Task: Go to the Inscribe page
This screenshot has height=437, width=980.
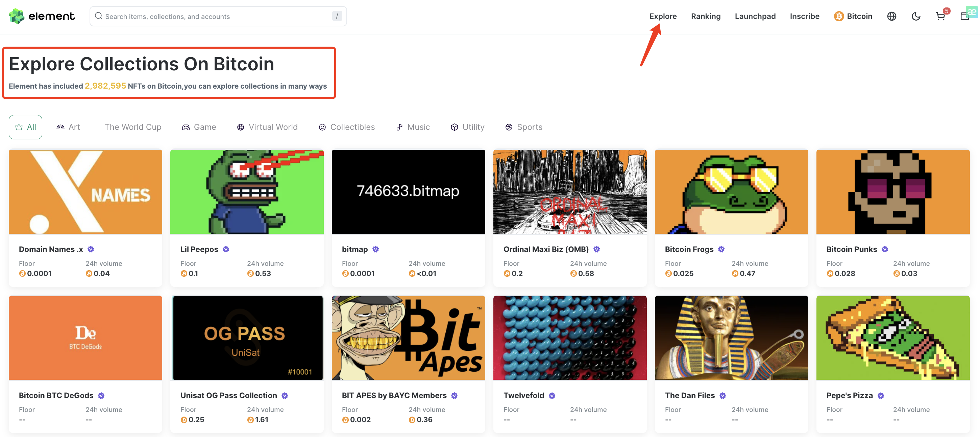Action: point(804,16)
